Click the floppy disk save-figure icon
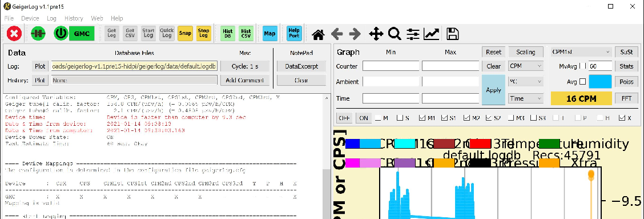Viewport: 644px width, 219px height. [452, 34]
